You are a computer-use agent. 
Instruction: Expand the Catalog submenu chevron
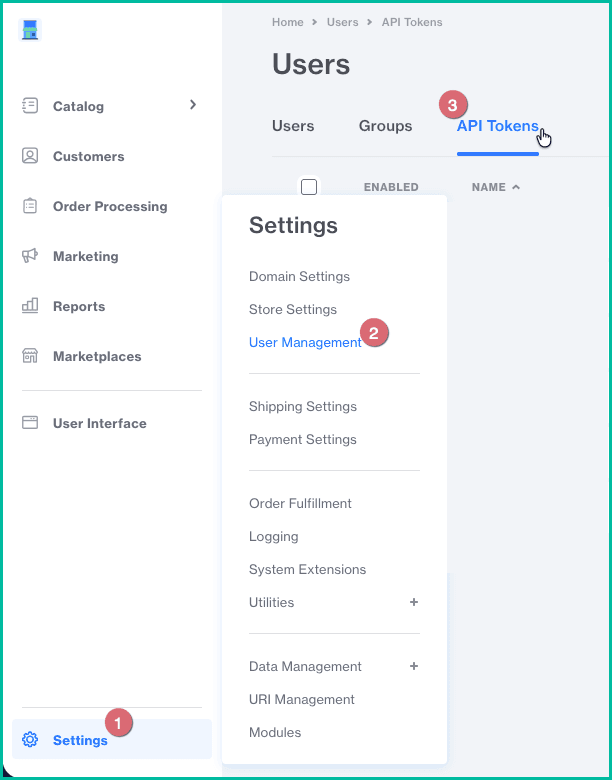click(193, 104)
